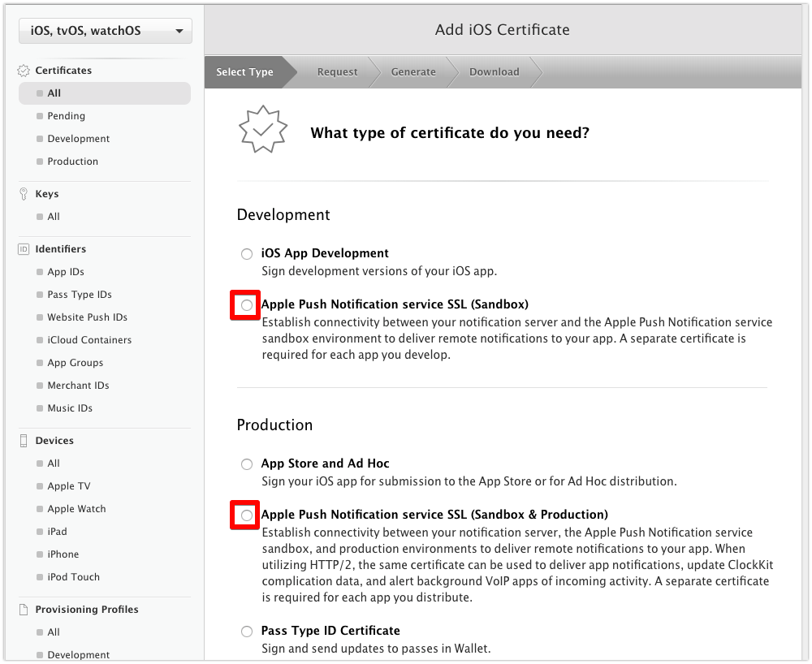Image resolution: width=812 pixels, height=664 pixels.
Task: Select Pass Type ID Certificate radio button
Action: [x=247, y=632]
